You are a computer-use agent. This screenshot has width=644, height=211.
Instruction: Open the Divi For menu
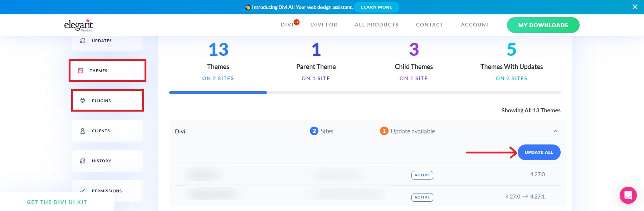(x=324, y=25)
